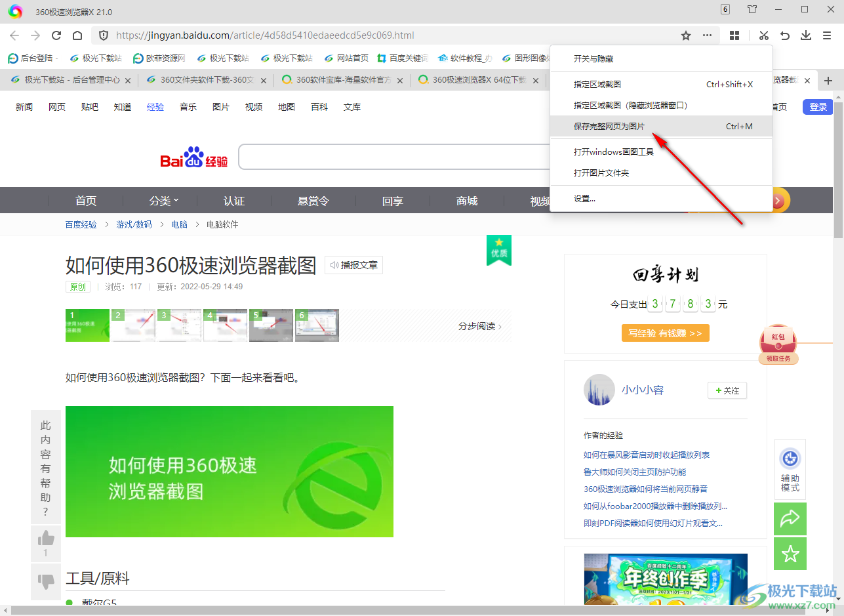Expand the 分类 navigation dropdown

point(164,201)
